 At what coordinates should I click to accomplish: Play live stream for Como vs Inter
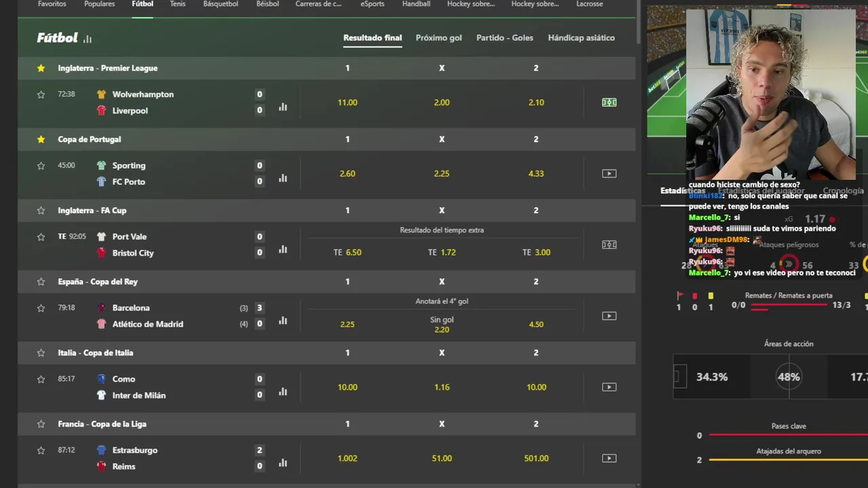click(x=609, y=387)
